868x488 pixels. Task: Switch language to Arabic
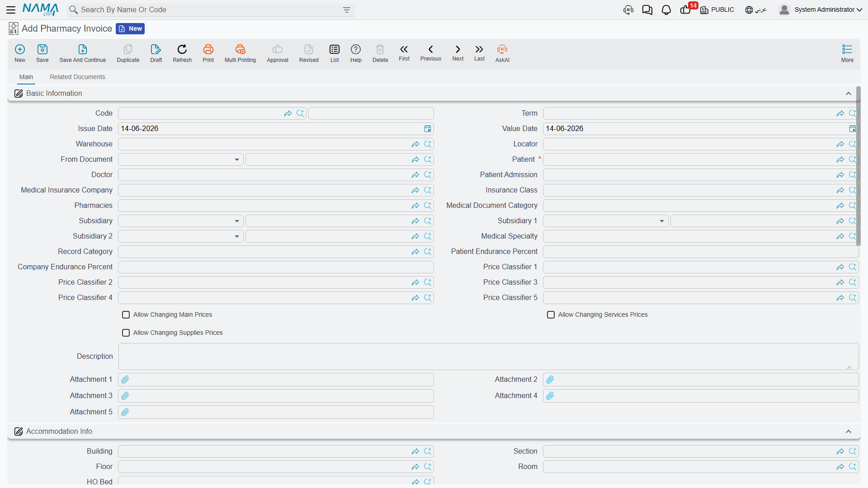pos(756,9)
